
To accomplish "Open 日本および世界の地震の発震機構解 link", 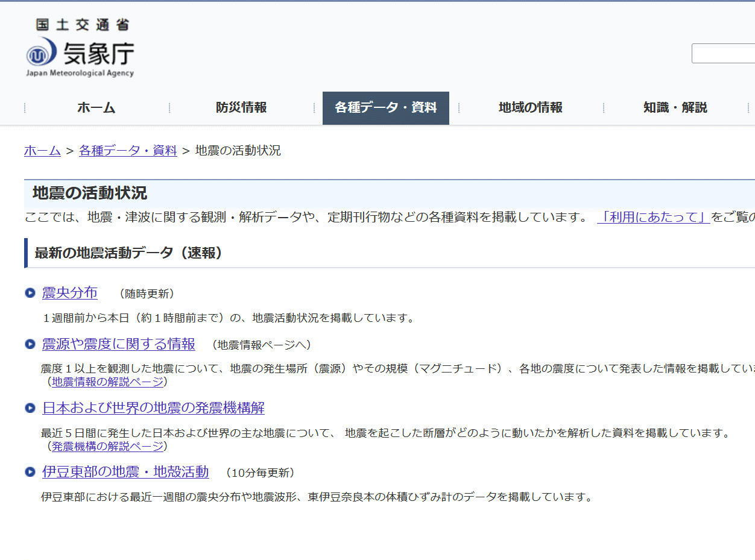I will point(153,408).
